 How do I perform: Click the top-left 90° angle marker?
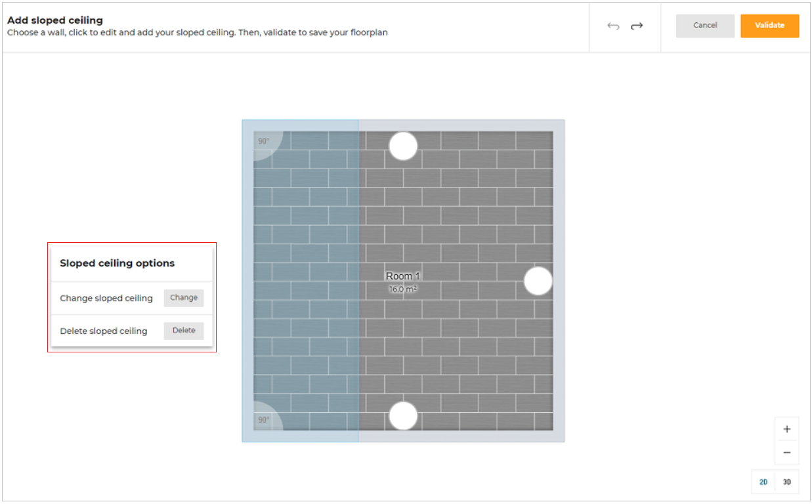tap(264, 141)
